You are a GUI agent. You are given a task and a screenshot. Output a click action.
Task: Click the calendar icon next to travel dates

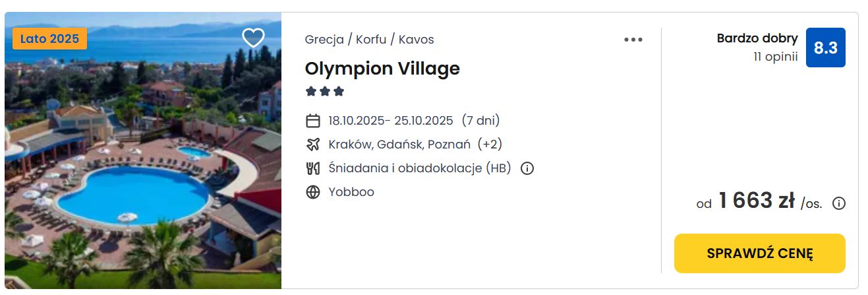click(313, 121)
